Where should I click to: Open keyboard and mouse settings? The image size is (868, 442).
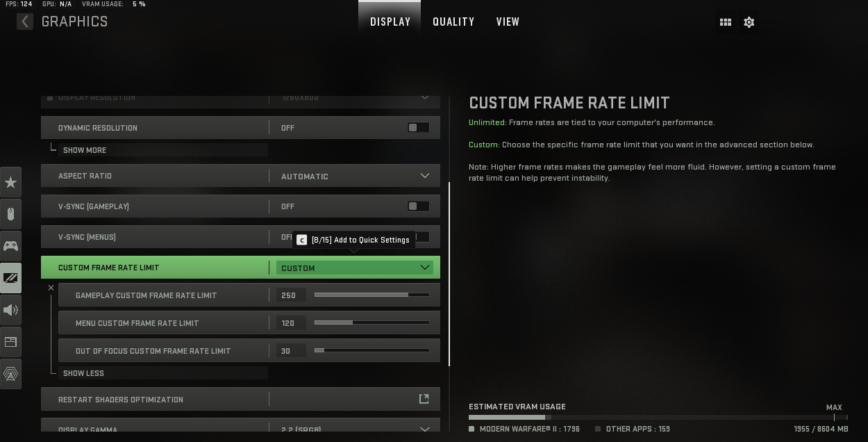point(10,214)
